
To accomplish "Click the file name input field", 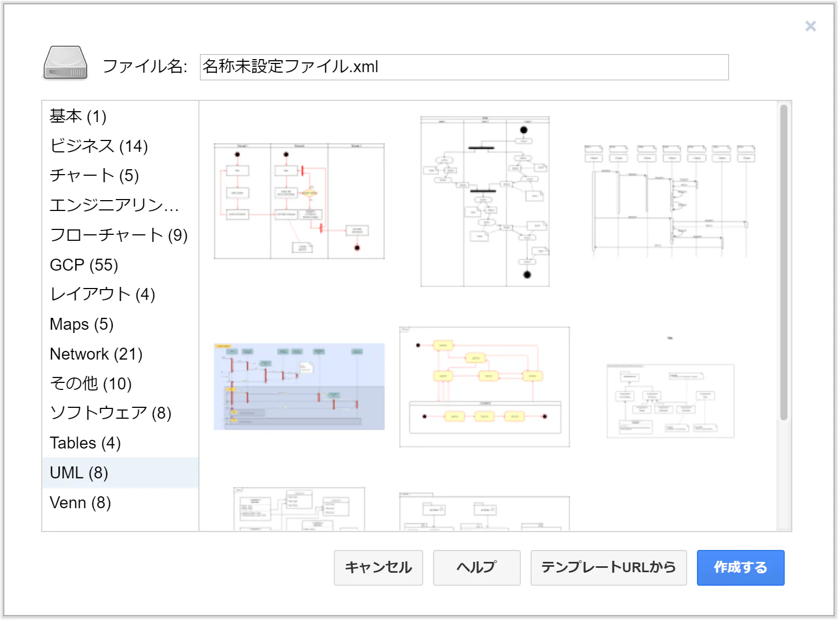I will (x=464, y=67).
